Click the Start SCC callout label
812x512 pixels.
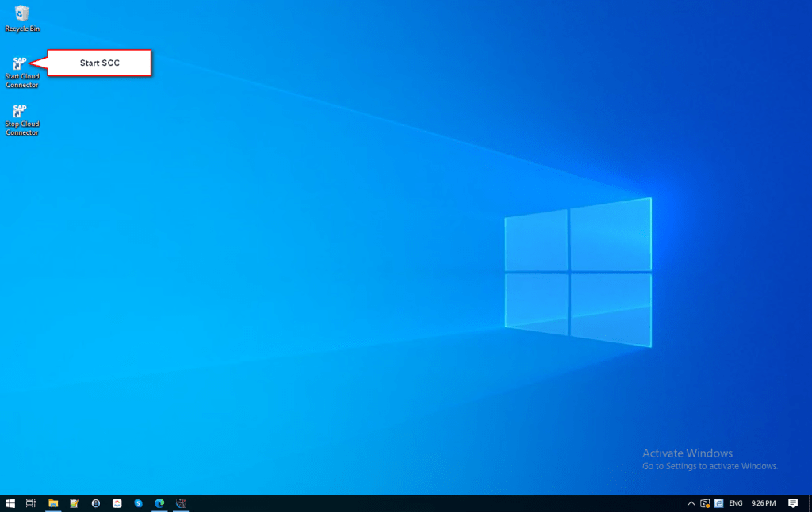100,63
